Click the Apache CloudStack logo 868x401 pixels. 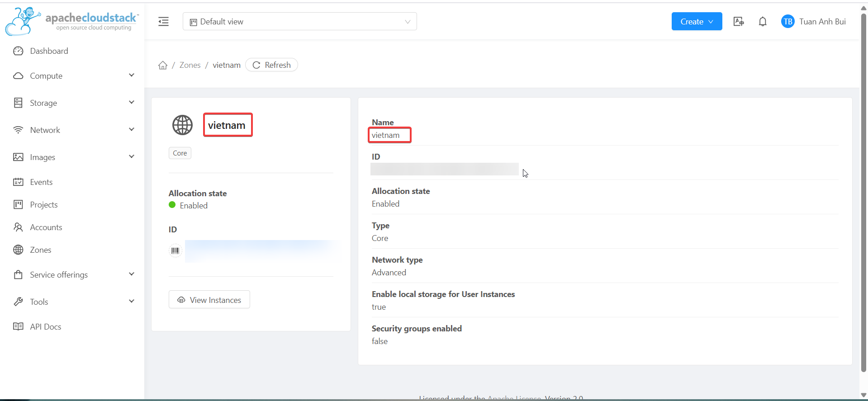tap(72, 21)
